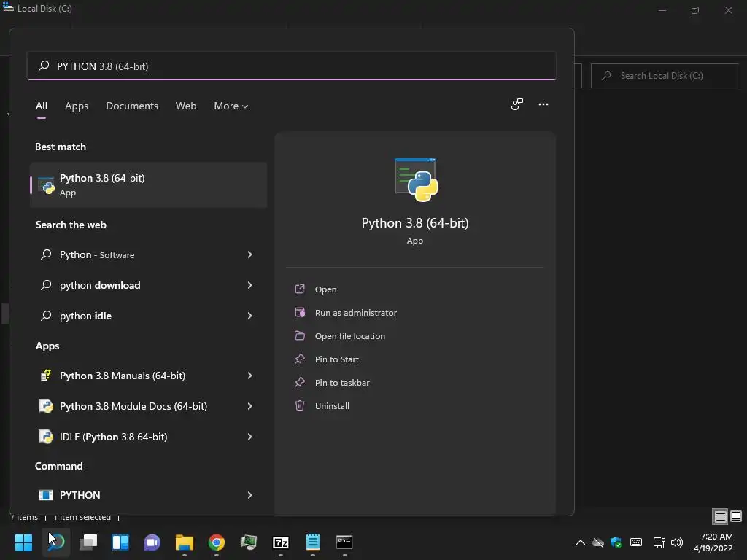Show hidden system tray icons
Viewport: 747px width, 560px height.
click(580, 542)
